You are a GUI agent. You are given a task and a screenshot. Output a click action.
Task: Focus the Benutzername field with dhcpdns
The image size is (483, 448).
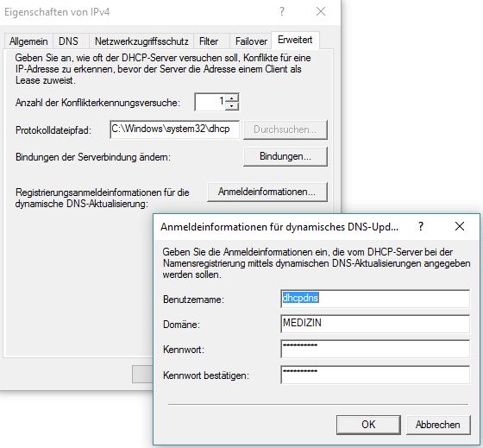click(375, 299)
